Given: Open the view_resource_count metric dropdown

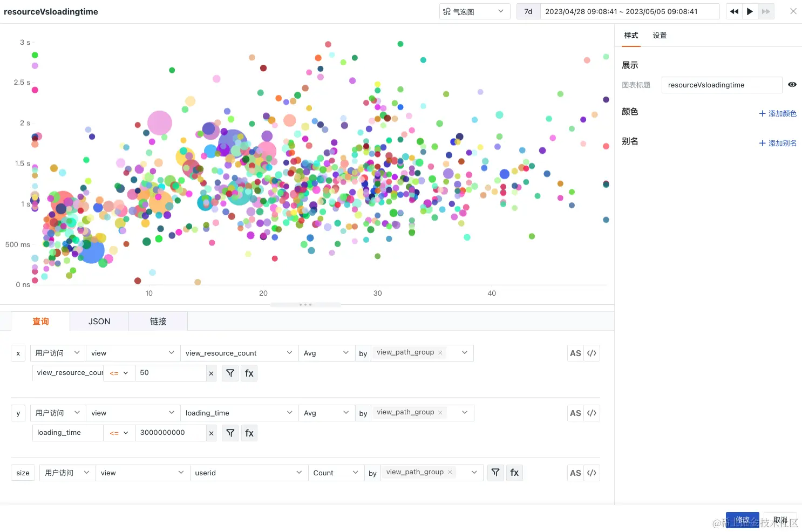Looking at the screenshot, I should tap(239, 353).
